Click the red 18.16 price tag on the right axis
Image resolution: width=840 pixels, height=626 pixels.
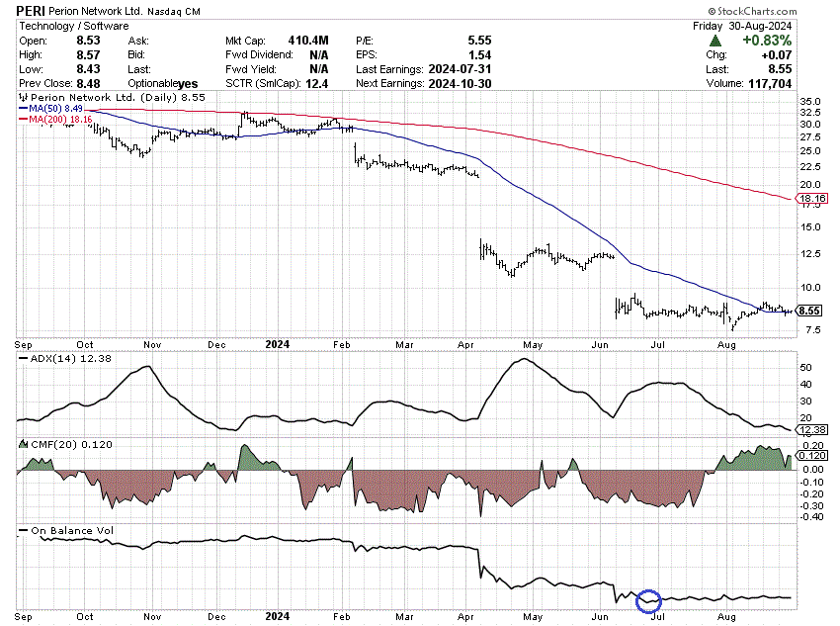pyautogui.click(x=811, y=199)
